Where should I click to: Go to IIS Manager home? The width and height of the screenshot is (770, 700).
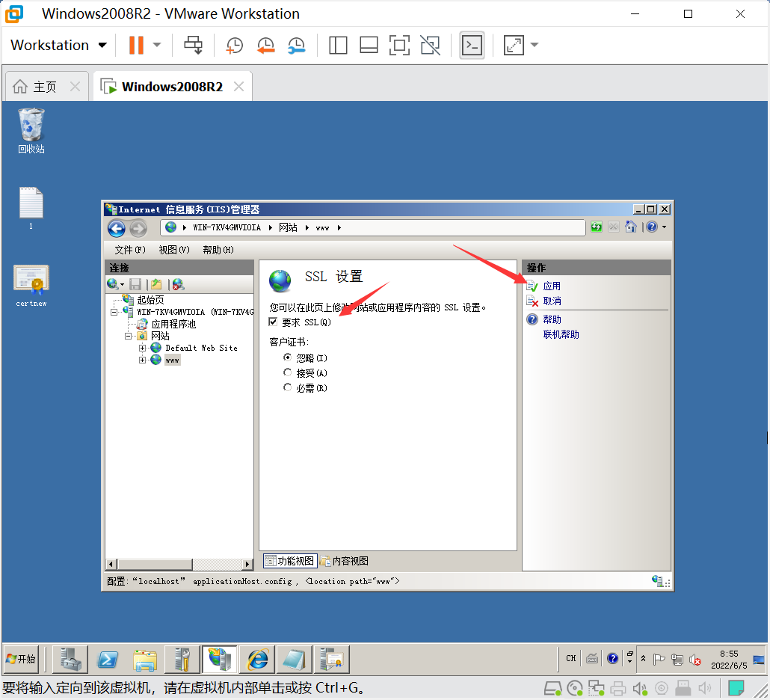point(631,227)
